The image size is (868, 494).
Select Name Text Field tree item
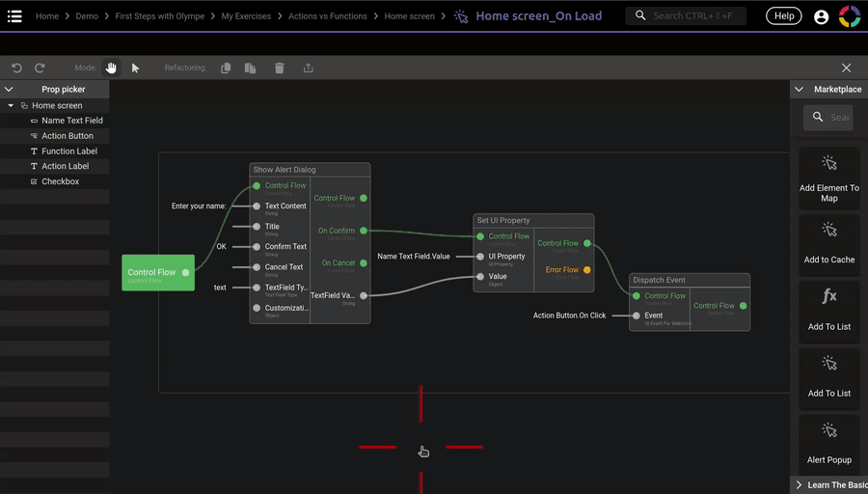(x=71, y=121)
